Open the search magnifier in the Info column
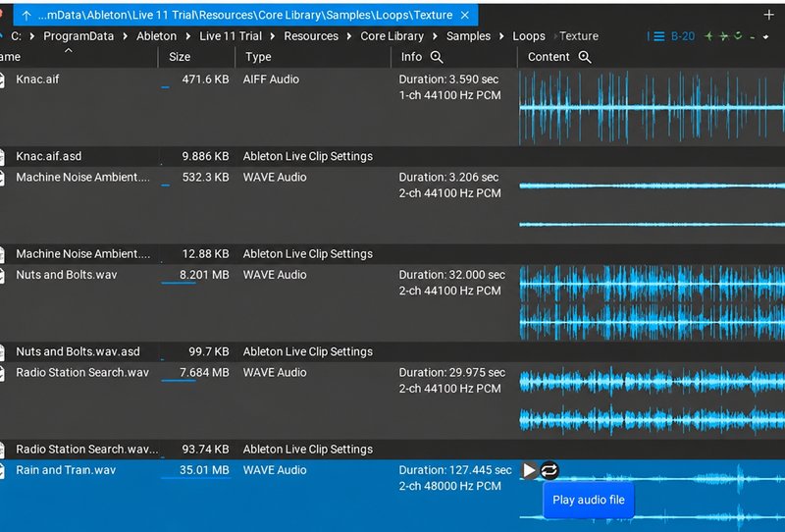This screenshot has height=532, width=785. [437, 57]
